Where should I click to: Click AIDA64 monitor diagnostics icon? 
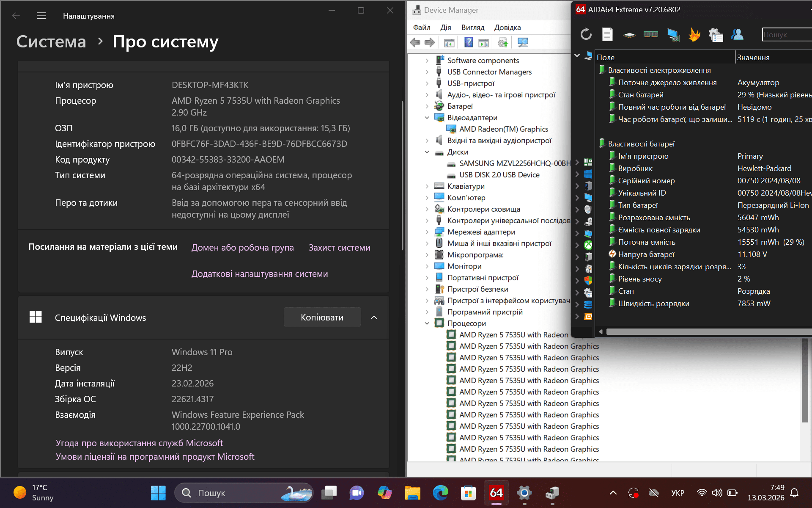673,34
